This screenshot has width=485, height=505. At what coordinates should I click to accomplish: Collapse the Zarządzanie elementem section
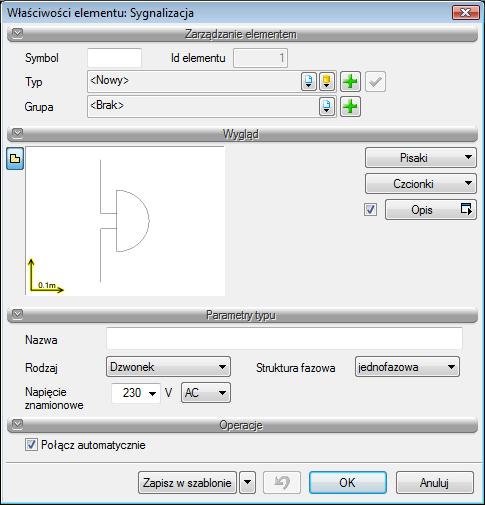tap(17, 33)
